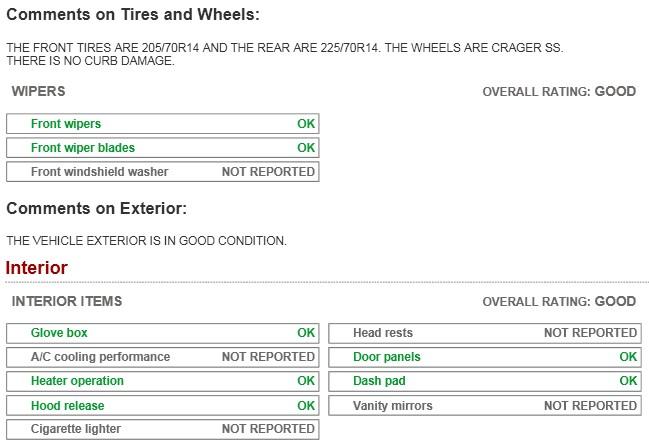The width and height of the screenshot is (649, 444).
Task: Select the Hood release row
Action: pos(163,406)
